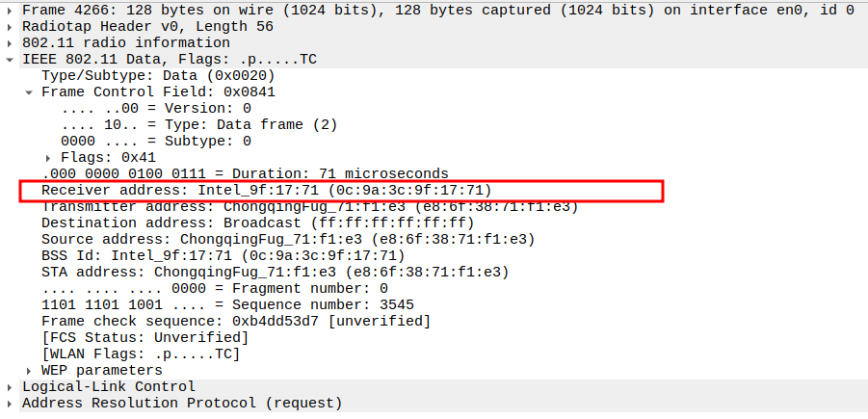
Task: Select the Transmitter address field
Action: click(x=308, y=206)
